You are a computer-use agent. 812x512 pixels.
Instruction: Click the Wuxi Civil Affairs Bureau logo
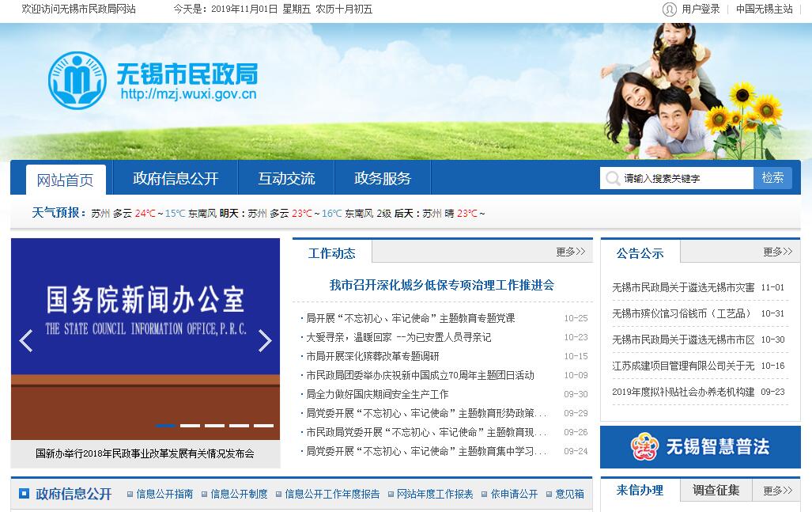pyautogui.click(x=77, y=80)
